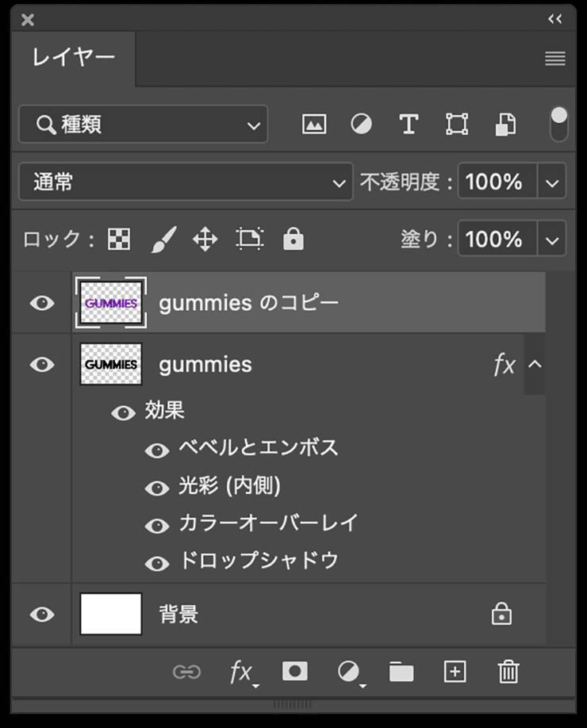Add a layer mask
Screen dimensions: 587x728
[x=294, y=672]
